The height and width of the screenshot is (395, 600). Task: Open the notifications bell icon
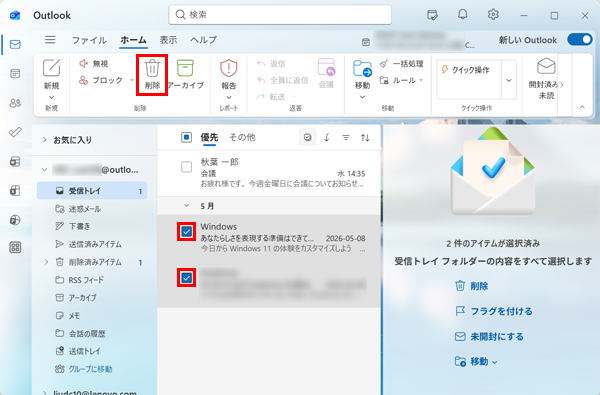click(x=463, y=15)
